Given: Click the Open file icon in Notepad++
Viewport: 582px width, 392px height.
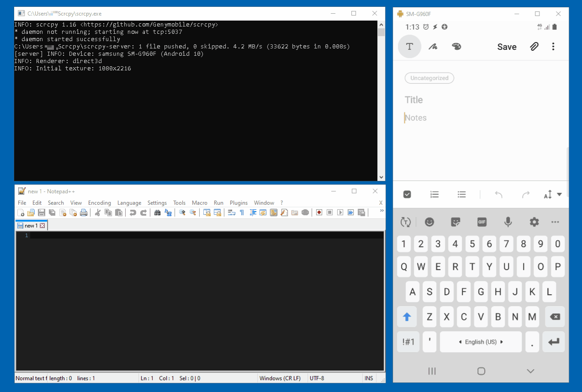Looking at the screenshot, I should 31,212.
